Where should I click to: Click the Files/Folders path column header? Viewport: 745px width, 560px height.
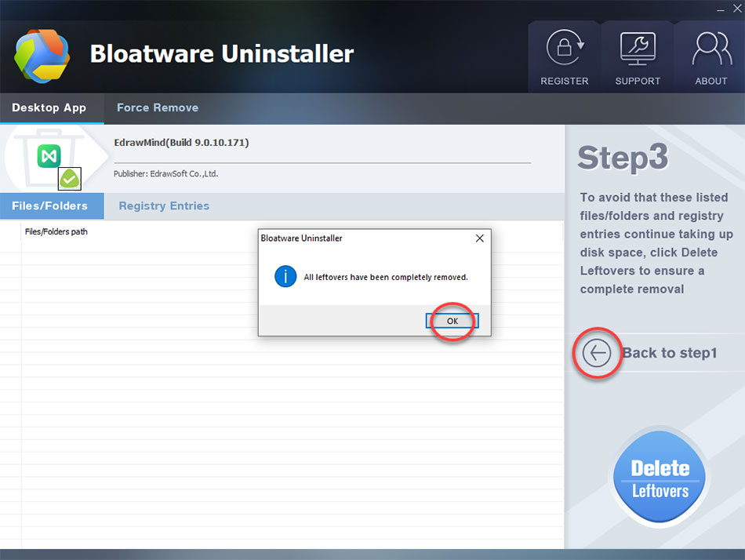tap(56, 231)
